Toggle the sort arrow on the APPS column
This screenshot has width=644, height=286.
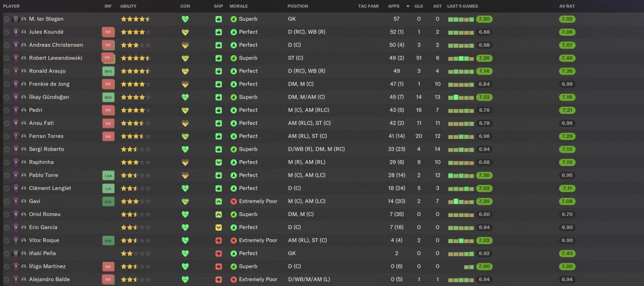click(408, 6)
